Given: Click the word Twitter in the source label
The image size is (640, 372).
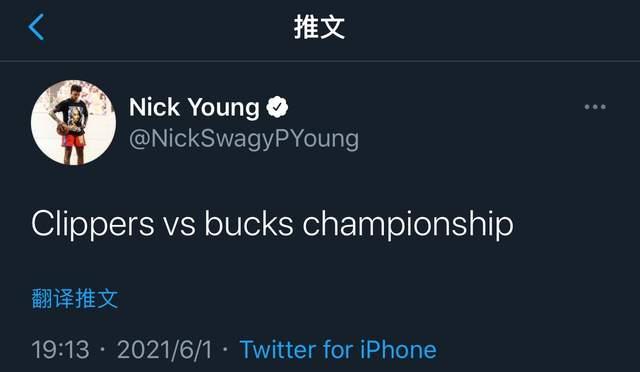Looking at the screenshot, I should [x=278, y=350].
